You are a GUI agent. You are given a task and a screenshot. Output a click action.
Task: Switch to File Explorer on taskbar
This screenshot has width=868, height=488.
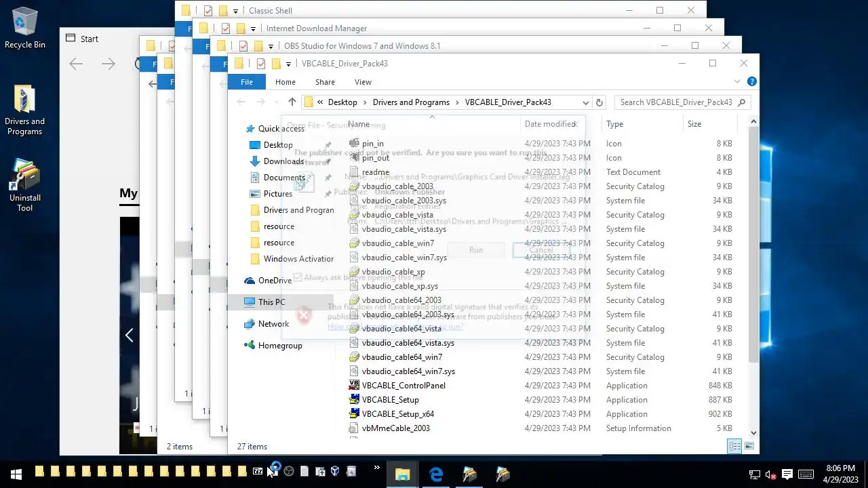point(403,474)
